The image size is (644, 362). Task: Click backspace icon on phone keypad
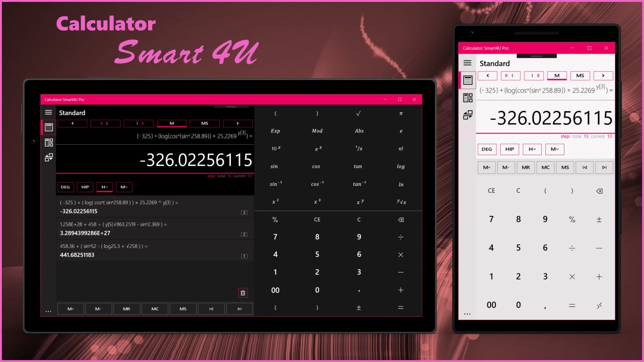[599, 191]
